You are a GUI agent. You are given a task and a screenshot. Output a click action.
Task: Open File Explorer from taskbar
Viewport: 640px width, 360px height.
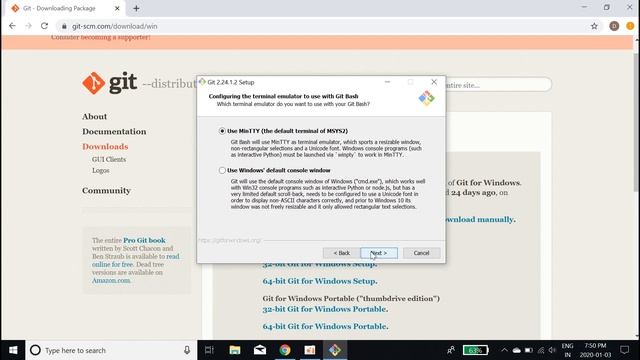click(235, 350)
